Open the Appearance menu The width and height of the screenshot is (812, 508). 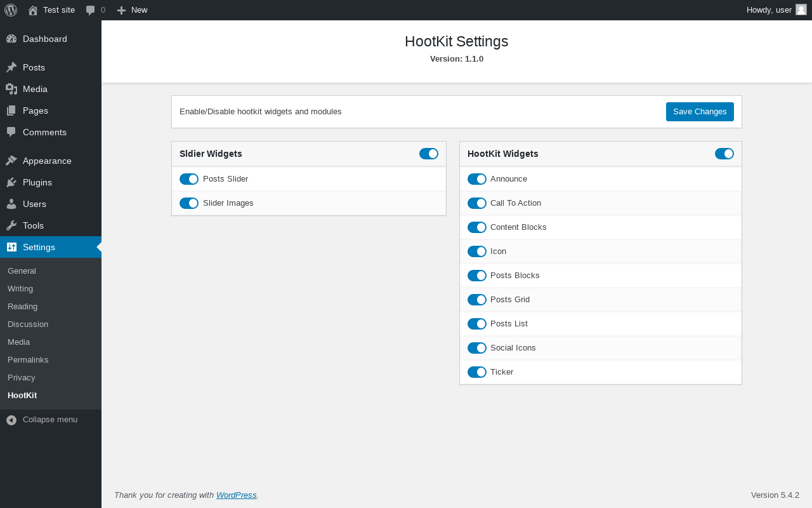pyautogui.click(x=47, y=161)
